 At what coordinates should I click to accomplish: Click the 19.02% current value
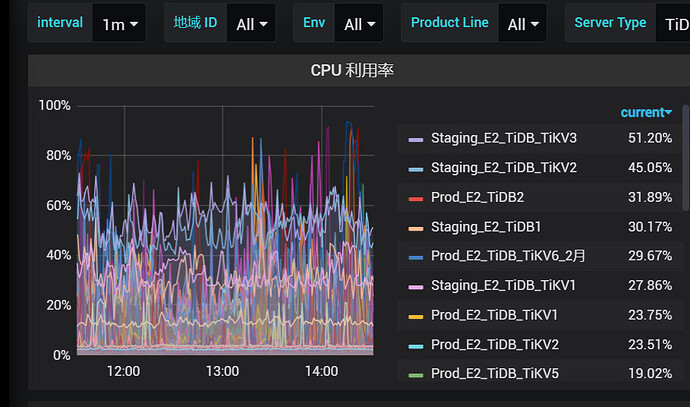650,374
